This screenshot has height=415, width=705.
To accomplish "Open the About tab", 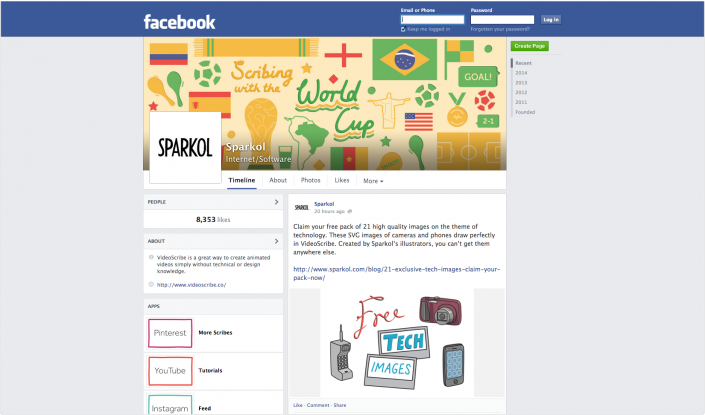I will (x=278, y=180).
